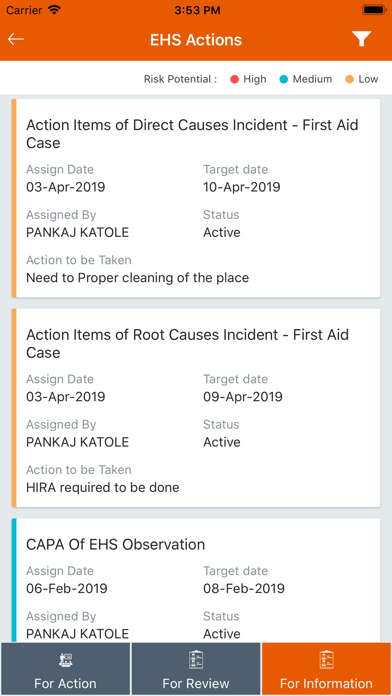Viewport: 392px width, 696px height.
Task: Open the filter funnel icon
Action: point(362,39)
